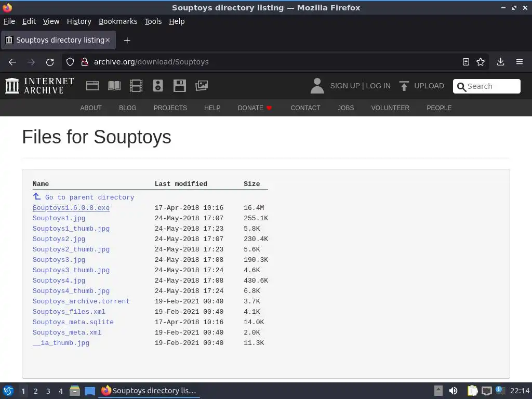This screenshot has height=399, width=532.
Task: Select the Souptoys directory listing tab
Action: point(58,40)
